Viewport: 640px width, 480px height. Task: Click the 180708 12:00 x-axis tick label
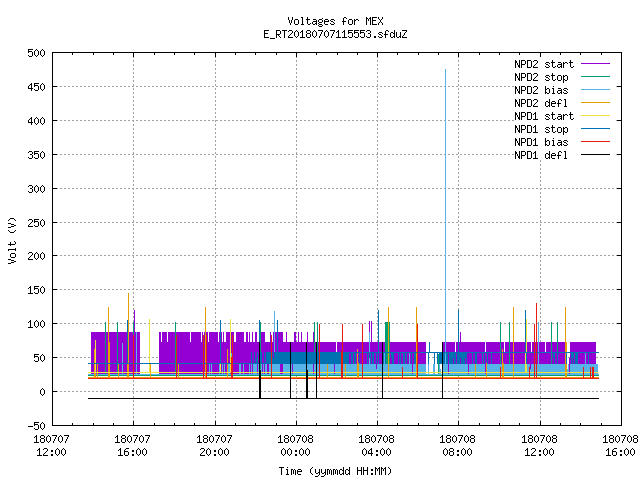tap(539, 446)
